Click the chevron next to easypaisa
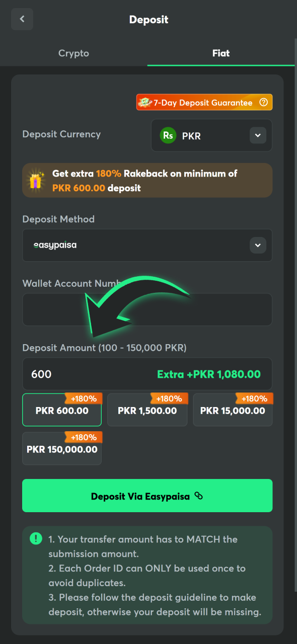This screenshot has width=297, height=644. (257, 245)
